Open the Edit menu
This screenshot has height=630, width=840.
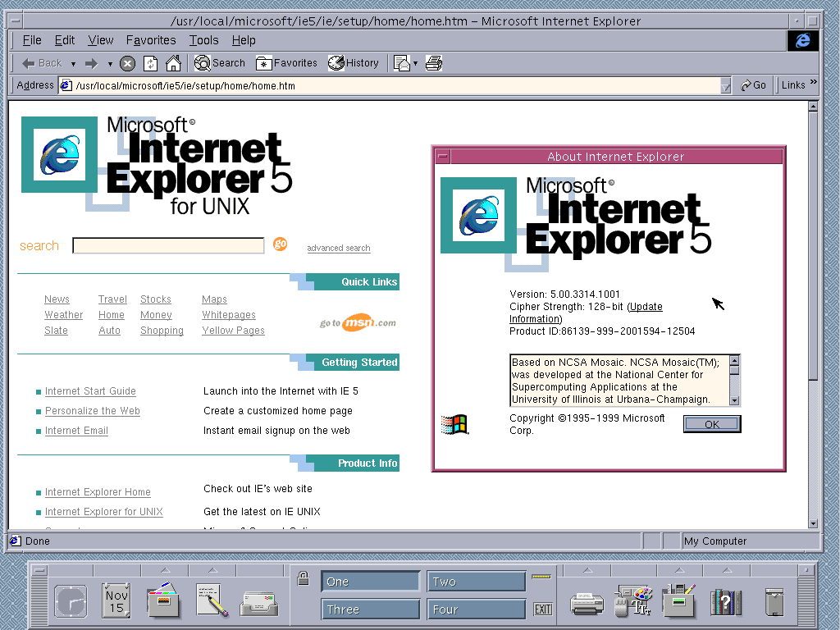pyautogui.click(x=64, y=41)
